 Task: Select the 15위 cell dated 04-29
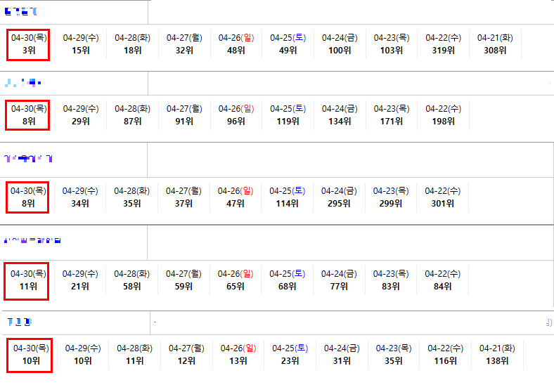click(x=81, y=44)
